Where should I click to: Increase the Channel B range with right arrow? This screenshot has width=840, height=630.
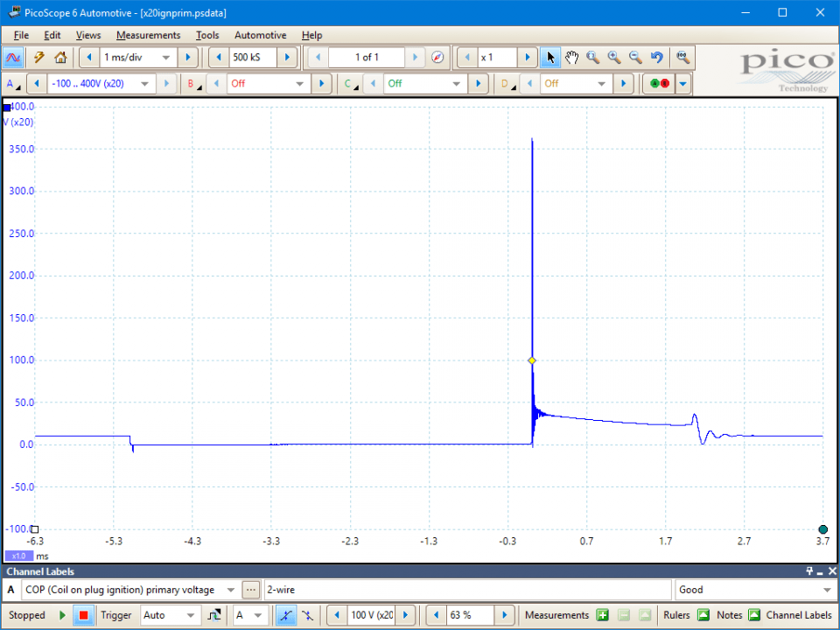click(321, 84)
